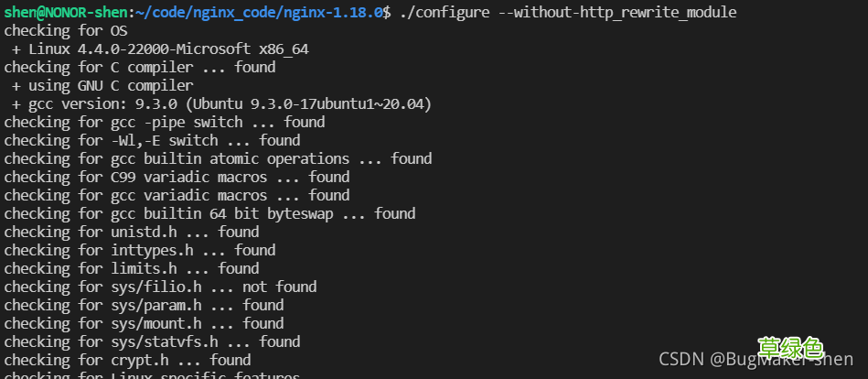Click the 'checking for OS' line
Screen dimensions: 868x379
tap(66, 30)
